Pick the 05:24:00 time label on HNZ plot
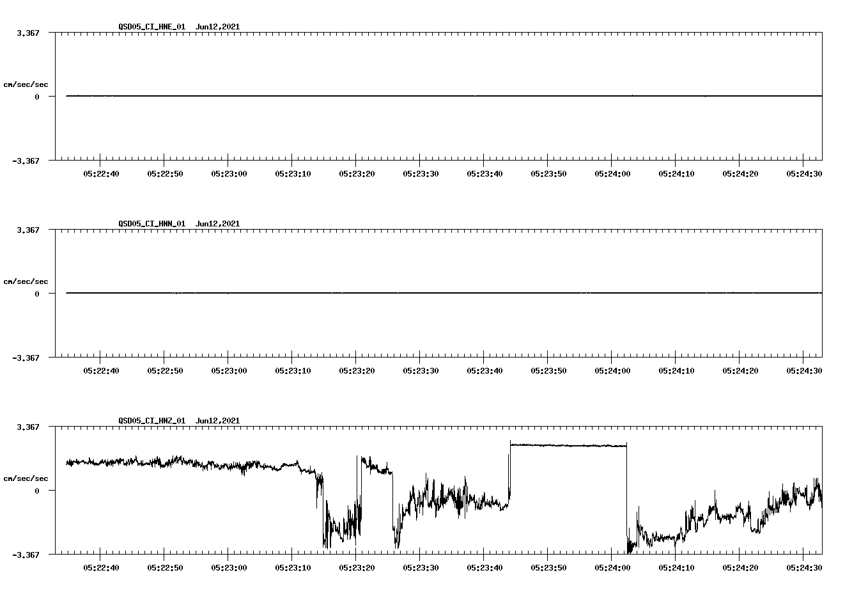 (x=612, y=567)
